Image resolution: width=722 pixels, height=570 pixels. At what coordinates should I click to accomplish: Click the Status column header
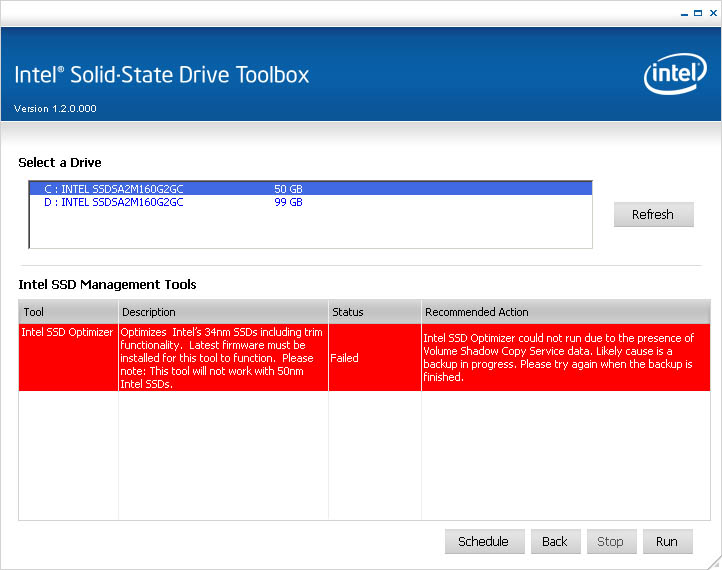click(375, 312)
